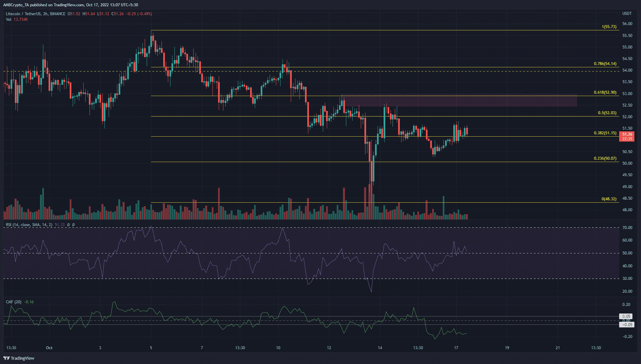Select date 21 on the time axis
This screenshot has width=641, height=364.
click(x=558, y=348)
